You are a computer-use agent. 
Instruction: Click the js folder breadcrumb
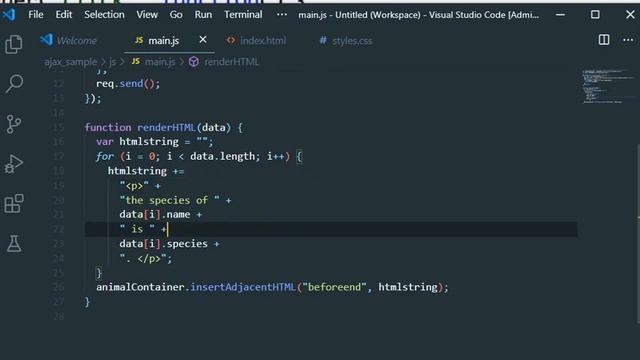(x=112, y=62)
